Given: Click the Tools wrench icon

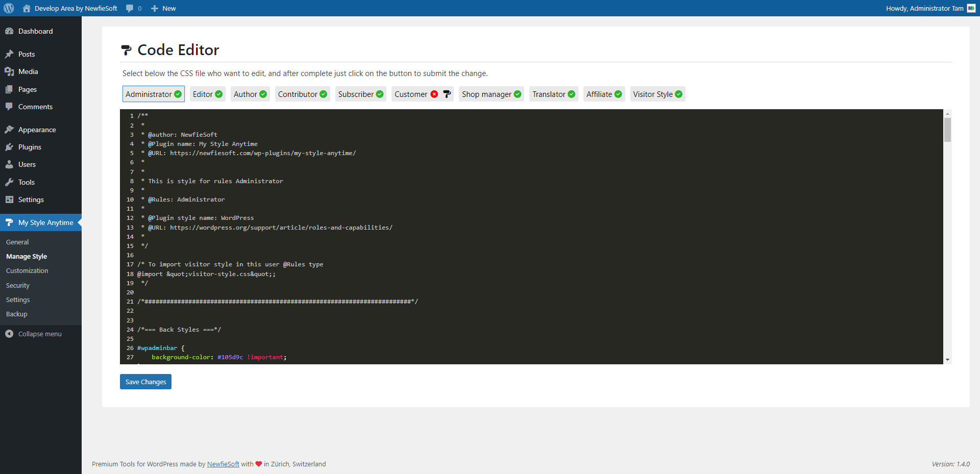Looking at the screenshot, I should (9, 182).
